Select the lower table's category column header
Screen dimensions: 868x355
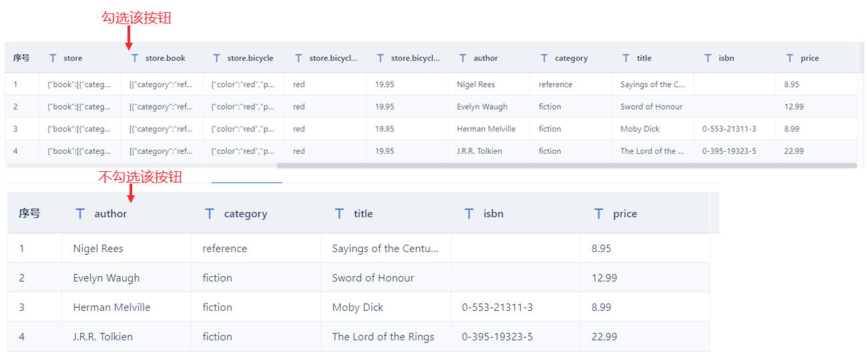[245, 214]
